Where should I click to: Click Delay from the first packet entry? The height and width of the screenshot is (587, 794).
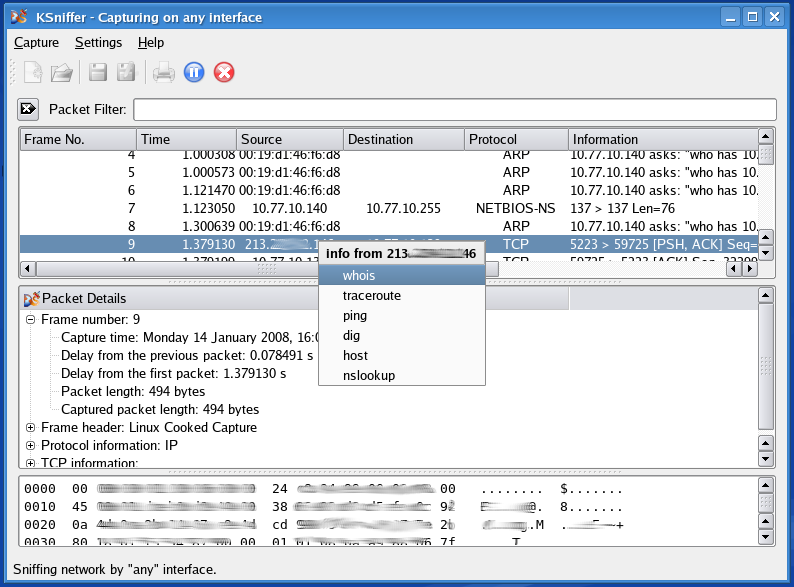[x=174, y=373]
